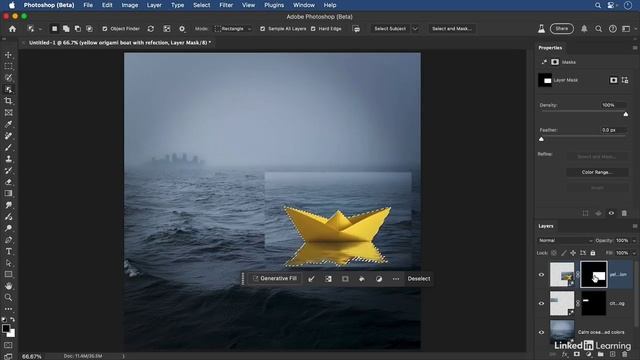Open more options in contextual task bar

(396, 279)
